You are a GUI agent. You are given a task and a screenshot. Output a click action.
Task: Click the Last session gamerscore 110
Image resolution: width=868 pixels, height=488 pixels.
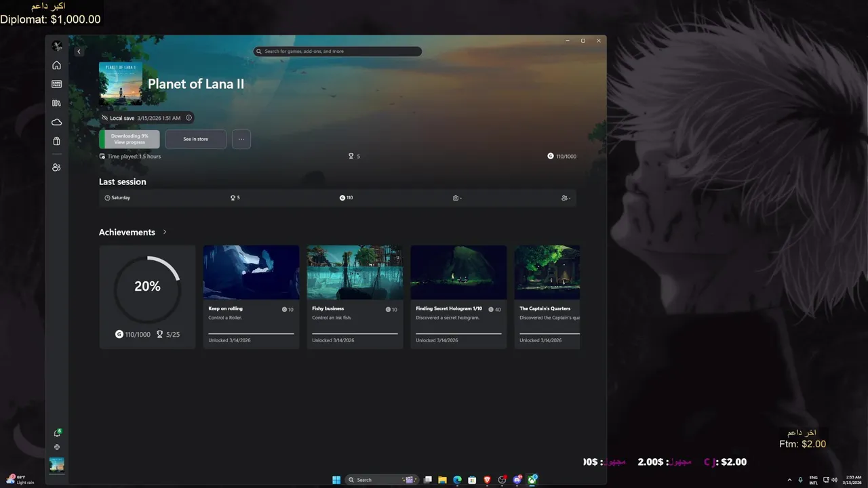[x=346, y=198]
